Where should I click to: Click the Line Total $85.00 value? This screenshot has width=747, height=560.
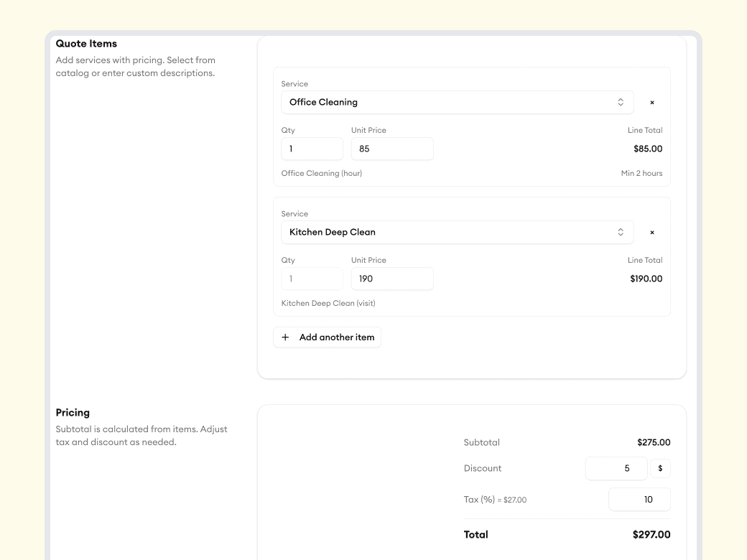click(647, 149)
